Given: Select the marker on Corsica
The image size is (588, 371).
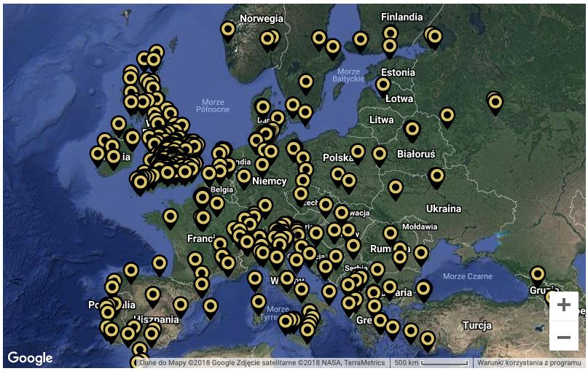Looking at the screenshot, I should 255,281.
